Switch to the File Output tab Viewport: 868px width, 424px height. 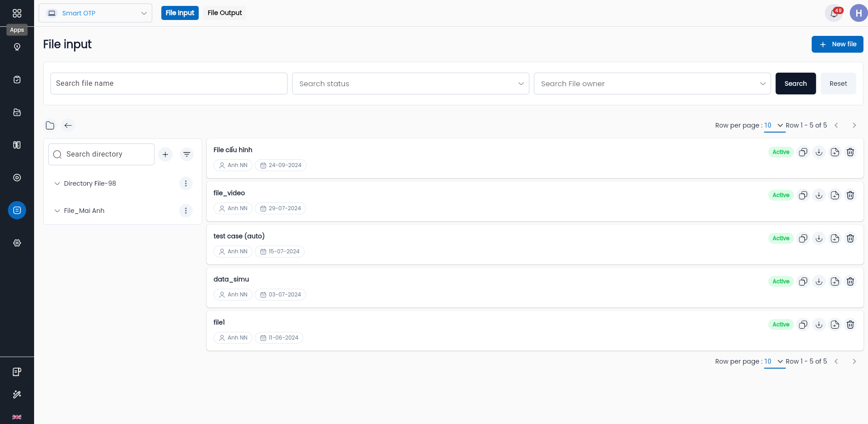224,13
